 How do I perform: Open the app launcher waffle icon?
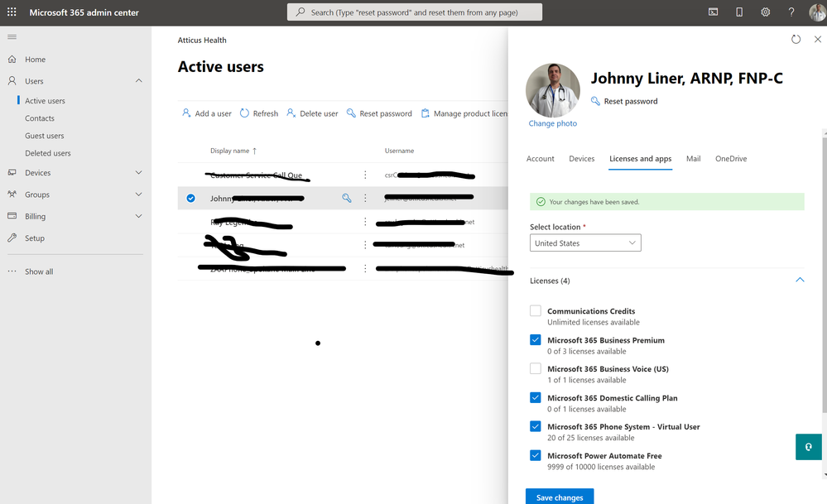tap(12, 12)
